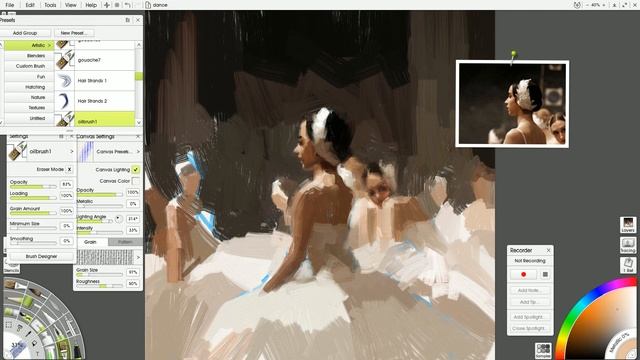Adjust the Intensity slider
This screenshot has width=640, height=360.
click(x=100, y=233)
